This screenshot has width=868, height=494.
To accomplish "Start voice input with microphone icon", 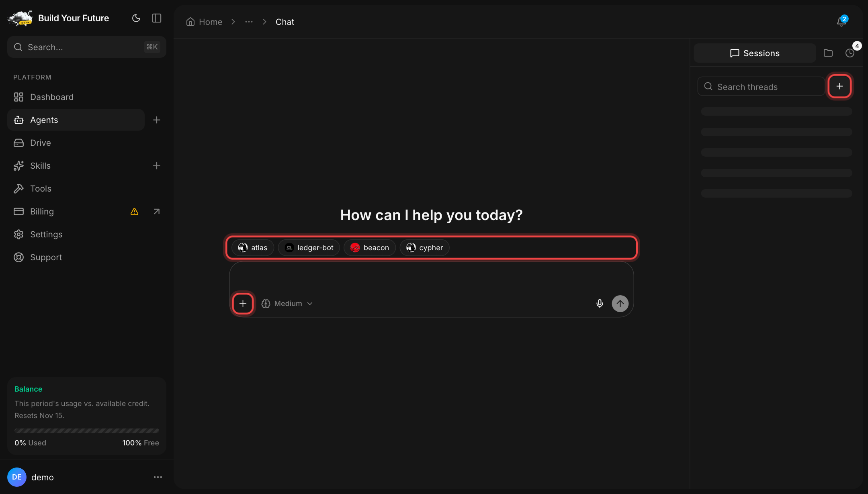I will 600,303.
